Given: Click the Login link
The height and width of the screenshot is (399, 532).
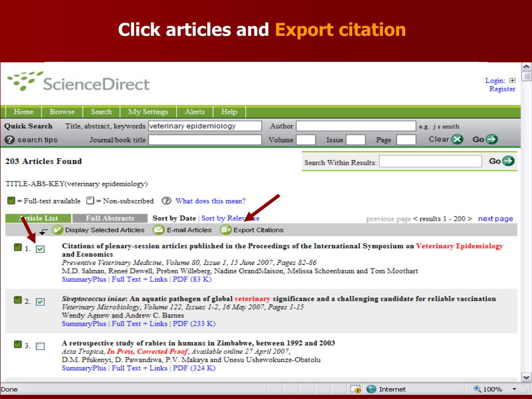Looking at the screenshot, I should click(495, 81).
